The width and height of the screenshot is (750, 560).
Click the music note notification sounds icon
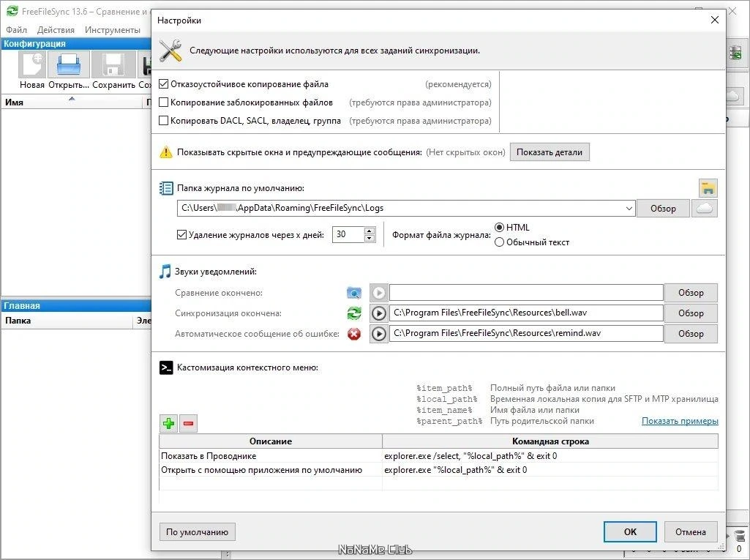165,272
